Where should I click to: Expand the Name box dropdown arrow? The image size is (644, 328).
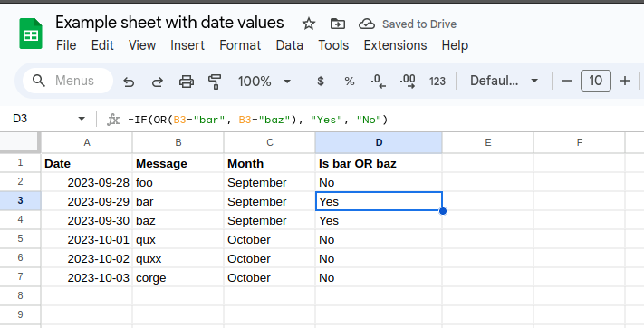82,119
